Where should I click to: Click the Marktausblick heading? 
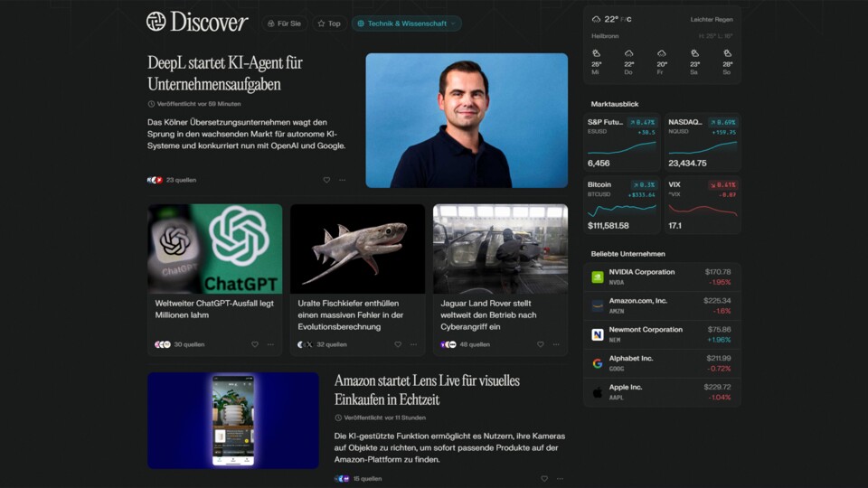615,104
